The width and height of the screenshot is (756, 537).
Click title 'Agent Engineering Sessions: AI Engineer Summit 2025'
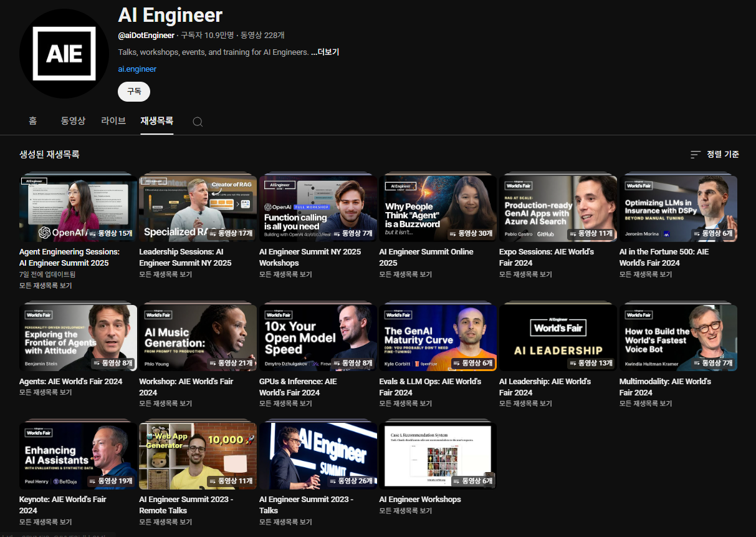tap(69, 258)
